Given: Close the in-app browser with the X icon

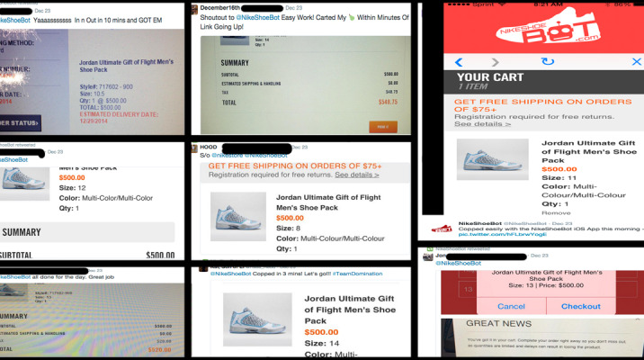Looking at the screenshot, I should 636,61.
